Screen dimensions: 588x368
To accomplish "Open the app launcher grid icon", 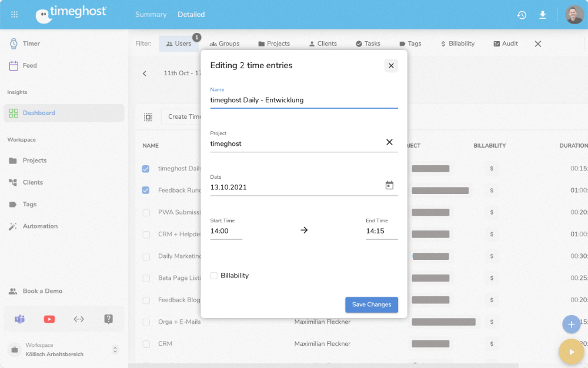I will [x=15, y=15].
